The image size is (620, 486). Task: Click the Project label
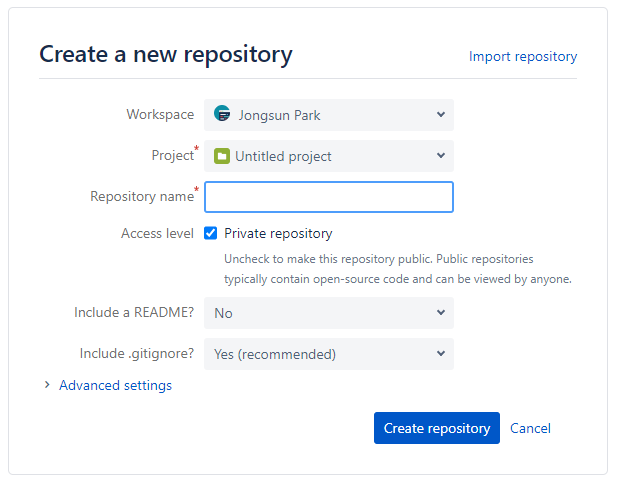(173, 155)
